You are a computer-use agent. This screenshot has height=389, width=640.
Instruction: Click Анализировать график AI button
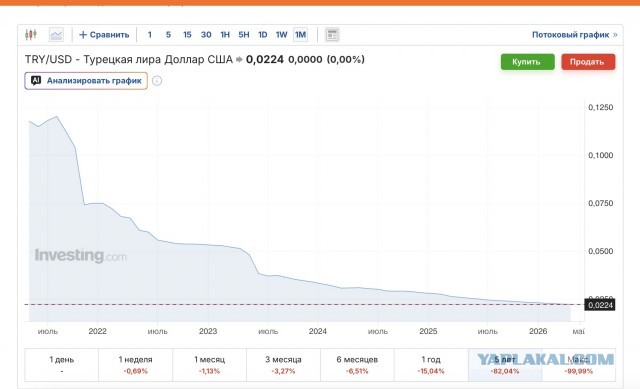point(86,80)
